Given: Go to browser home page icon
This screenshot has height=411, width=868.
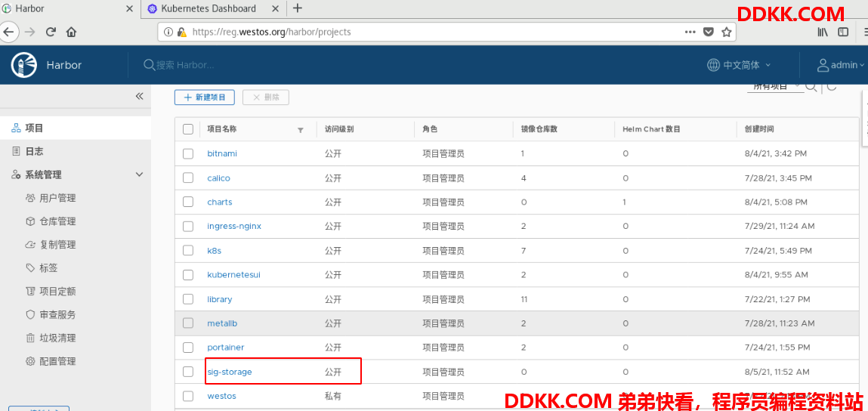Looking at the screenshot, I should click(x=71, y=32).
